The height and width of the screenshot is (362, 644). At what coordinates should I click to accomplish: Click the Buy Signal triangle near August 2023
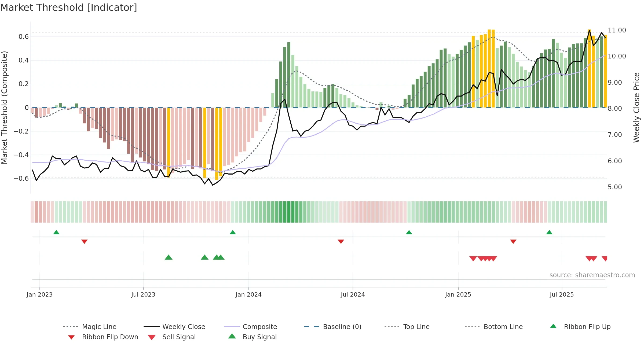click(169, 257)
